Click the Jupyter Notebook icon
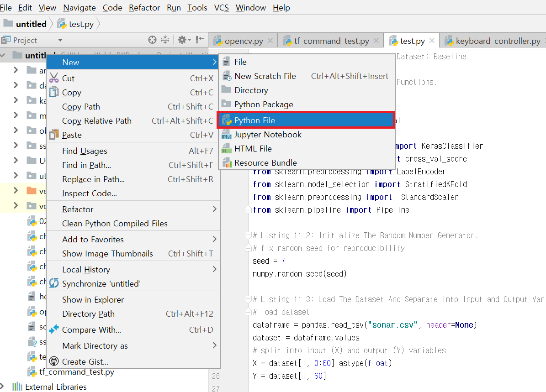Image resolution: width=546 pixels, height=392 pixels. click(x=227, y=135)
